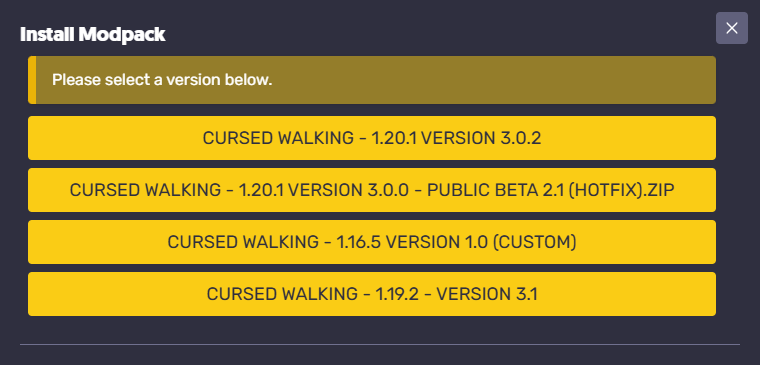Image resolution: width=760 pixels, height=365 pixels.
Task: Choose the 1.19.2 modpack build
Action: pyautogui.click(x=372, y=294)
